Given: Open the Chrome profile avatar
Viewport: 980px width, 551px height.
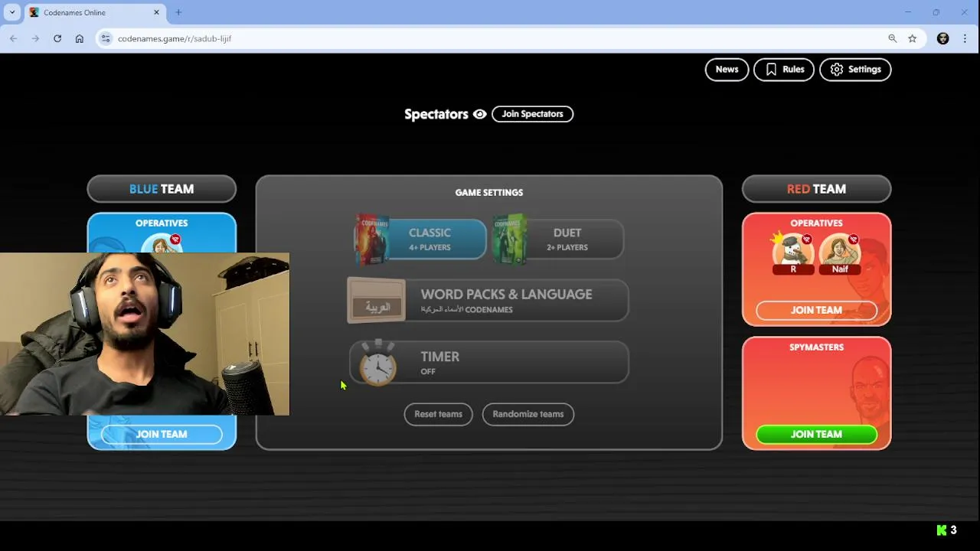Looking at the screenshot, I should 943,38.
